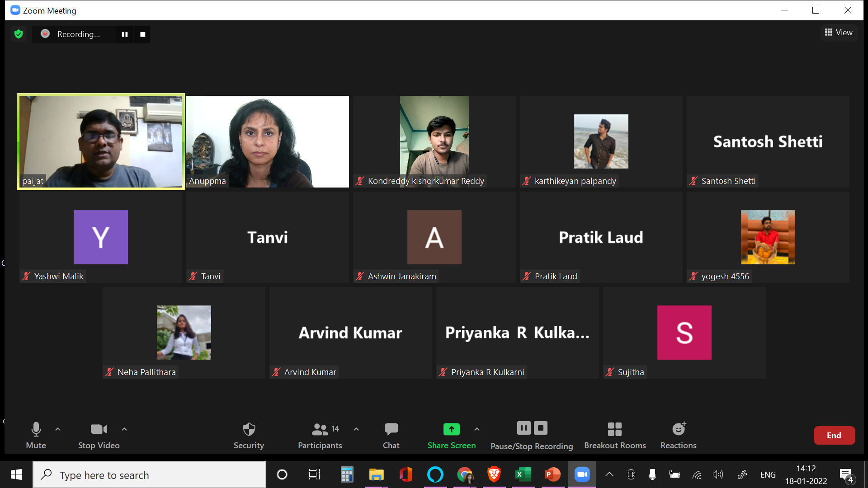Open the Chat panel
Screen dimensions: 868x488
point(391,435)
